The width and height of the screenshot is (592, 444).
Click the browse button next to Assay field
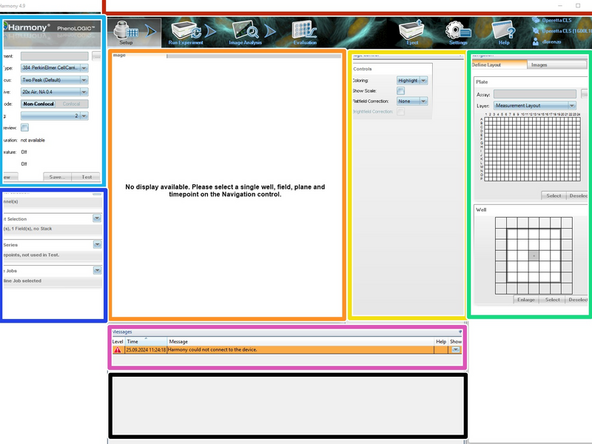tap(584, 94)
